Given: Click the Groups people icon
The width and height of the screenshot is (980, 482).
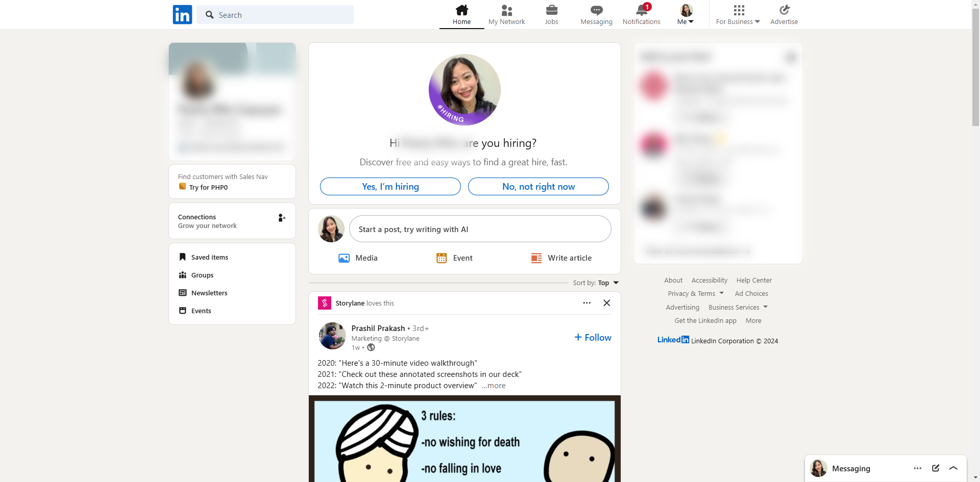Looking at the screenshot, I should point(183,275).
